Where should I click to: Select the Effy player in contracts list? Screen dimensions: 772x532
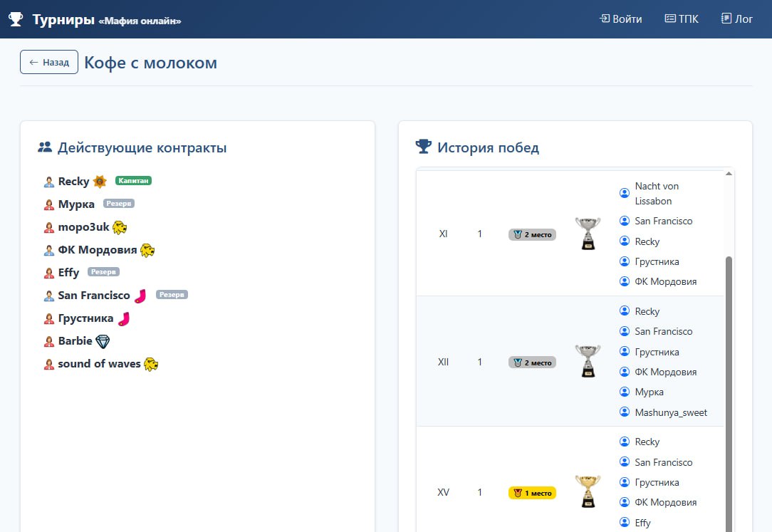(68, 273)
